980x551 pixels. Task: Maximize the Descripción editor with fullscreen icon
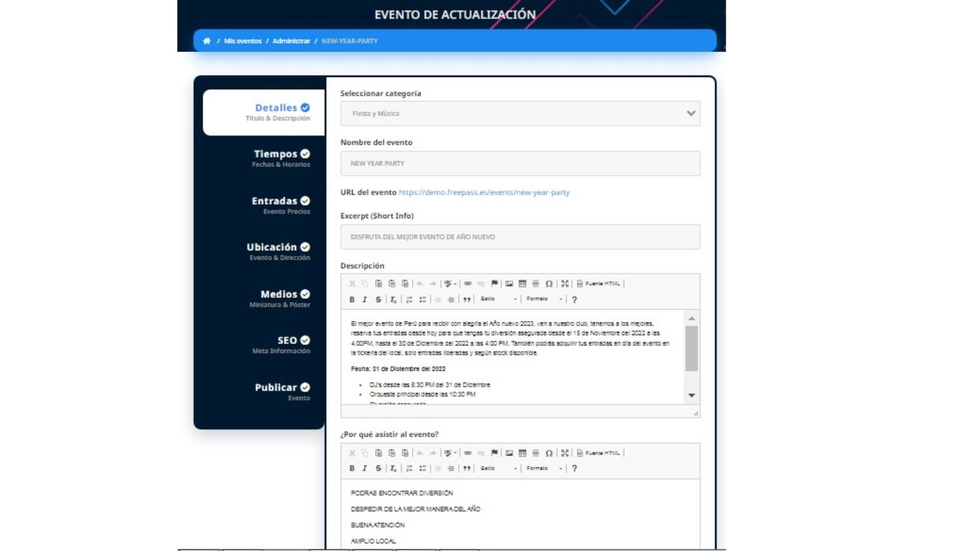(565, 284)
